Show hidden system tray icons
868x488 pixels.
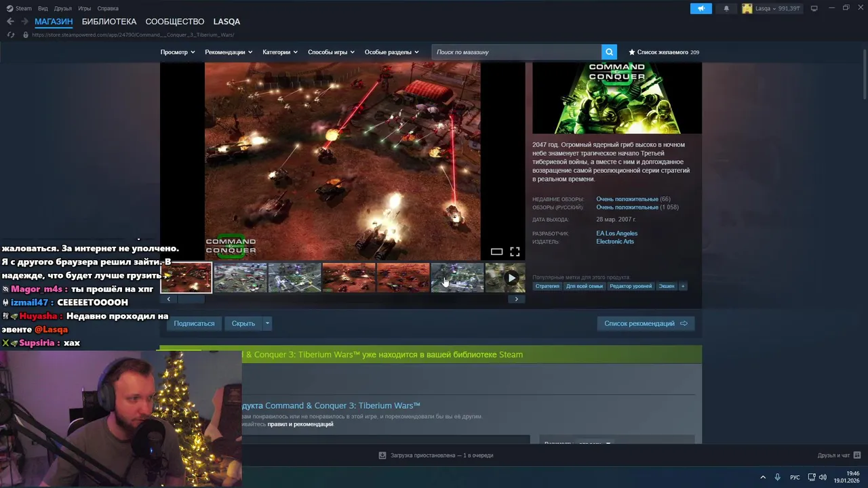[763, 477]
